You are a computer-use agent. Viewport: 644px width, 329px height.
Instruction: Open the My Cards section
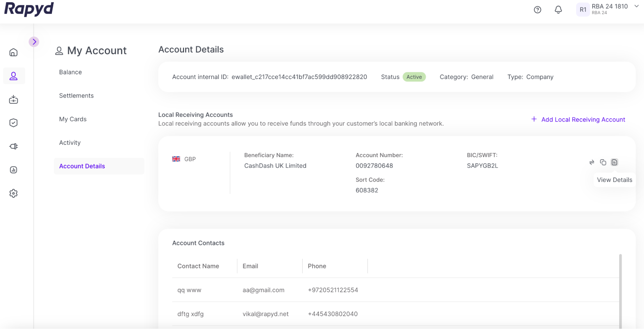click(x=73, y=119)
